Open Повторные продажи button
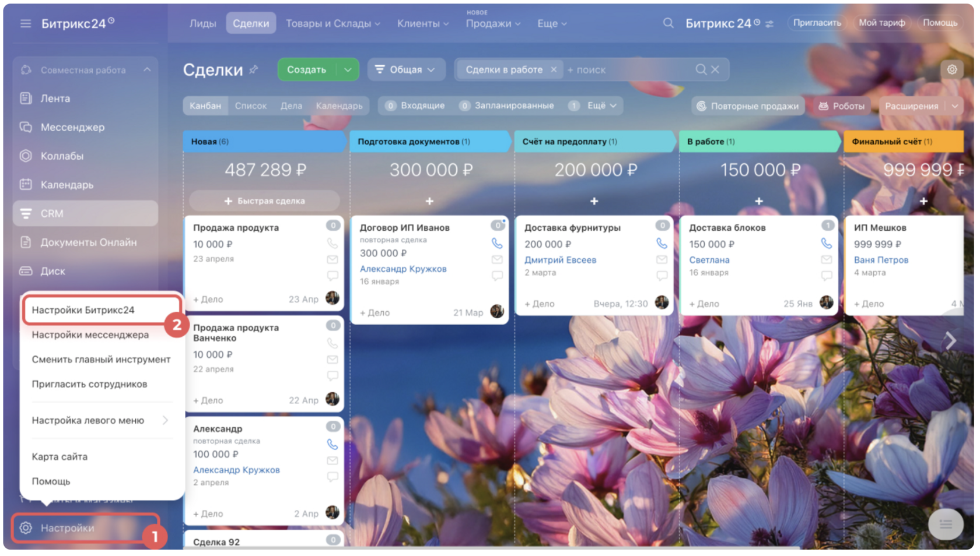This screenshot has height=556, width=980. (748, 106)
